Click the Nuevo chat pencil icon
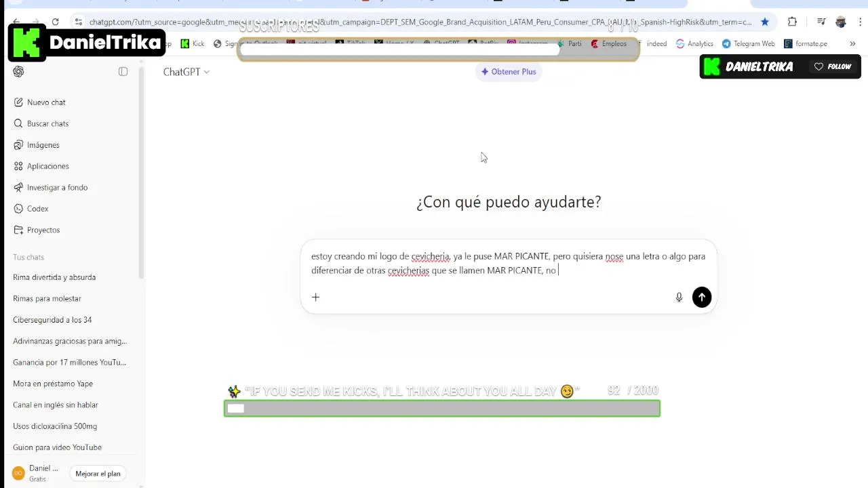 pos(18,102)
